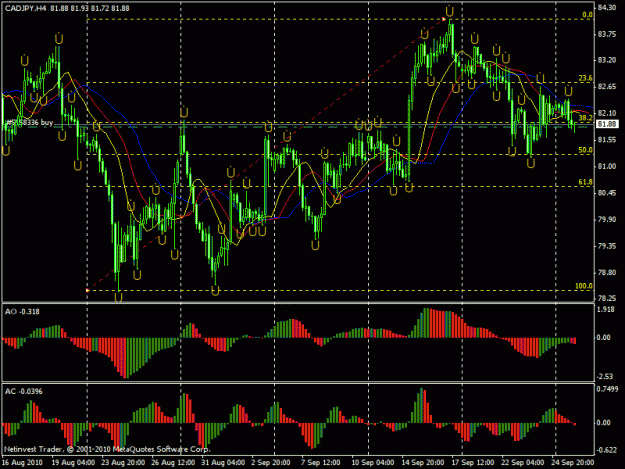Image resolution: width=625 pixels, height=469 pixels.
Task: Click the AO scale maximum 1.918
Action: click(606, 310)
